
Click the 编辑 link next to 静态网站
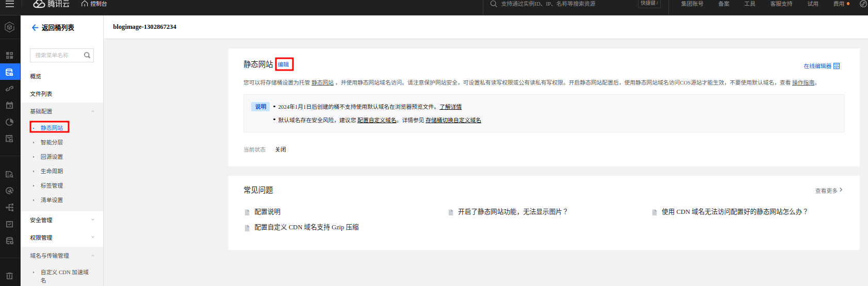coord(284,64)
